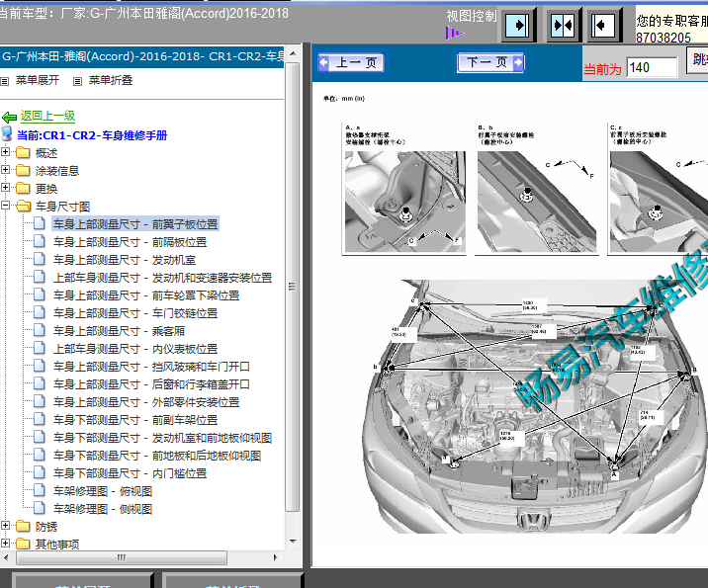This screenshot has height=588, width=708.
Task: Collapse the 车身尺寸图 tree node
Action: tap(5, 206)
